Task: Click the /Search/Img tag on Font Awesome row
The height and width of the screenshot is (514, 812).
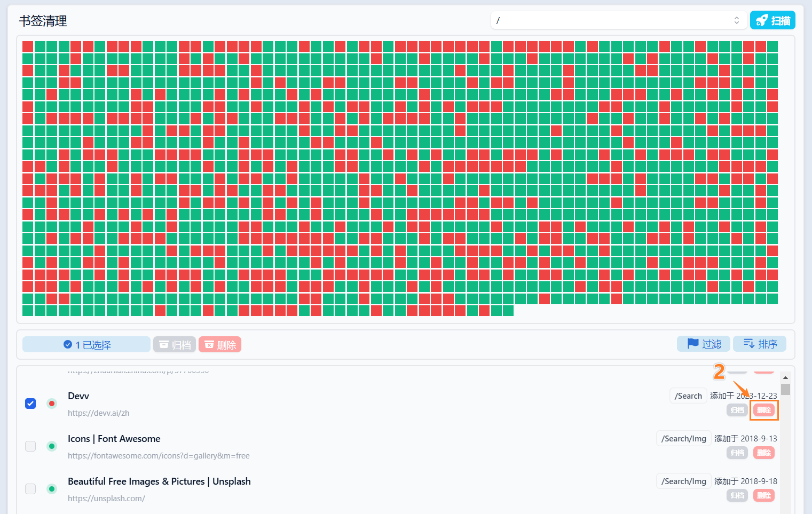Action: click(683, 439)
